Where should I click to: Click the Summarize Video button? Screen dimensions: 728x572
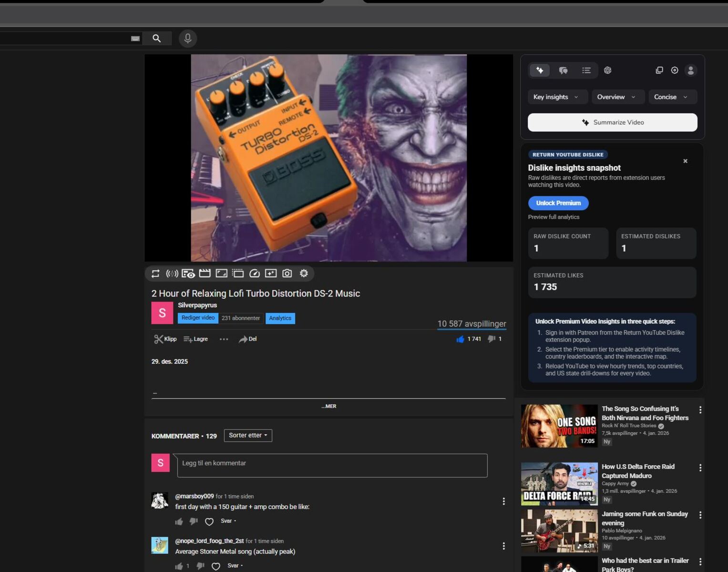coord(613,123)
